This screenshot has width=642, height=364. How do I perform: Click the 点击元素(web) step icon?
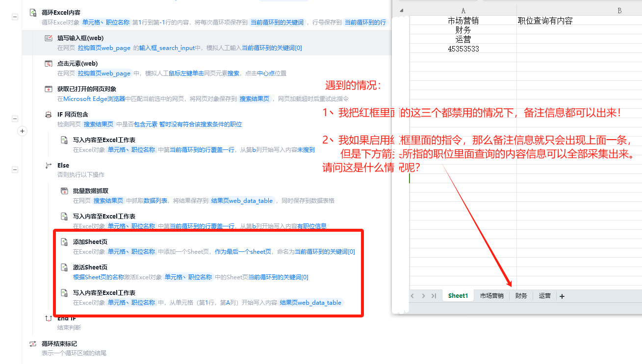[49, 64]
